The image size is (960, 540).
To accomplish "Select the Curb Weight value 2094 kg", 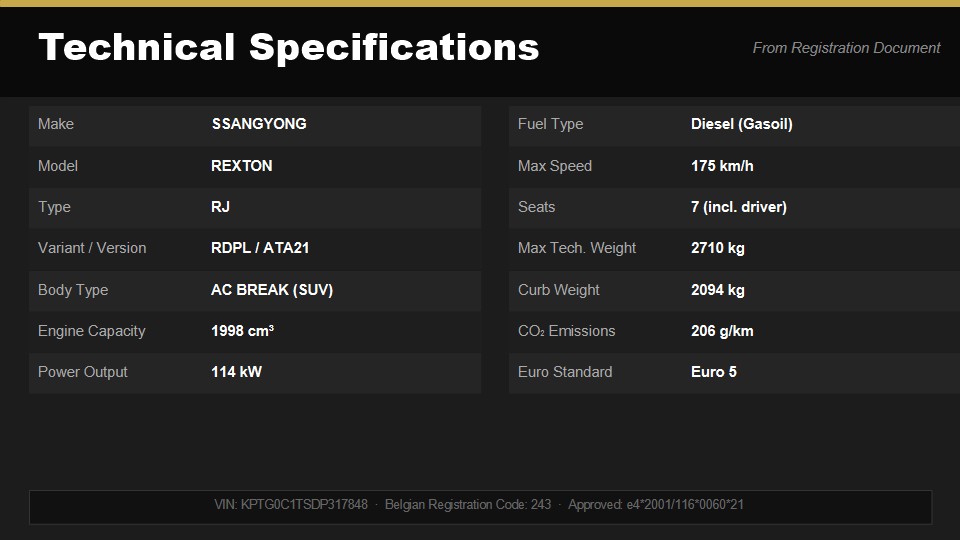I will click(x=717, y=290).
